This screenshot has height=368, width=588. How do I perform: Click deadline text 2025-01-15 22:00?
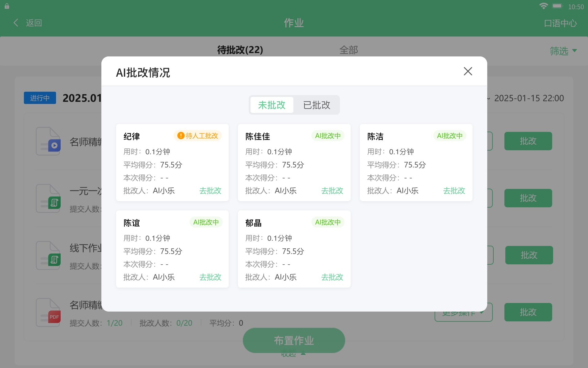[x=529, y=98]
